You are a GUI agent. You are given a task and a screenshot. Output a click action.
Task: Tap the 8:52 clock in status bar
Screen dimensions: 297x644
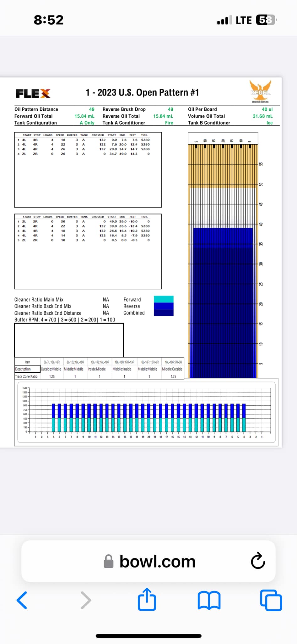click(x=49, y=20)
